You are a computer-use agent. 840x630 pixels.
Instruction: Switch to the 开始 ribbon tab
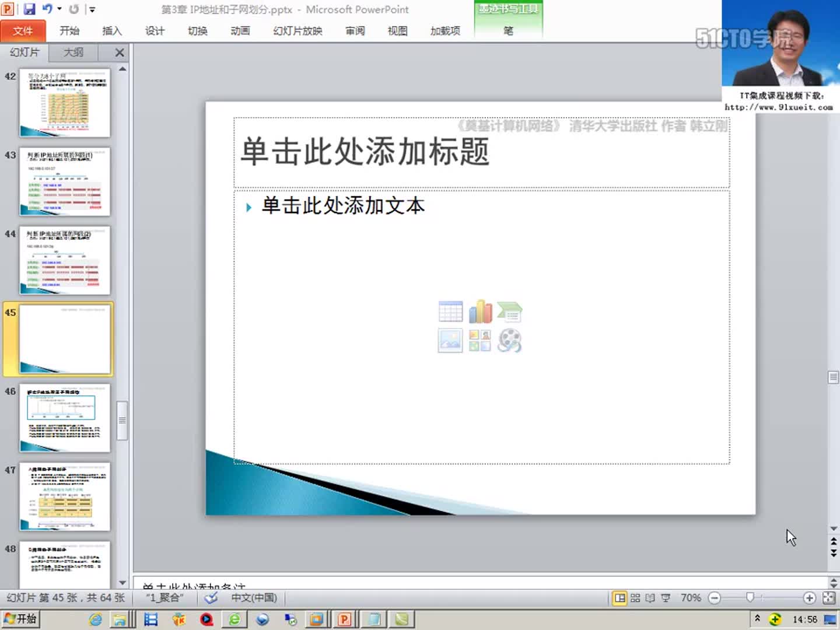[x=69, y=31]
